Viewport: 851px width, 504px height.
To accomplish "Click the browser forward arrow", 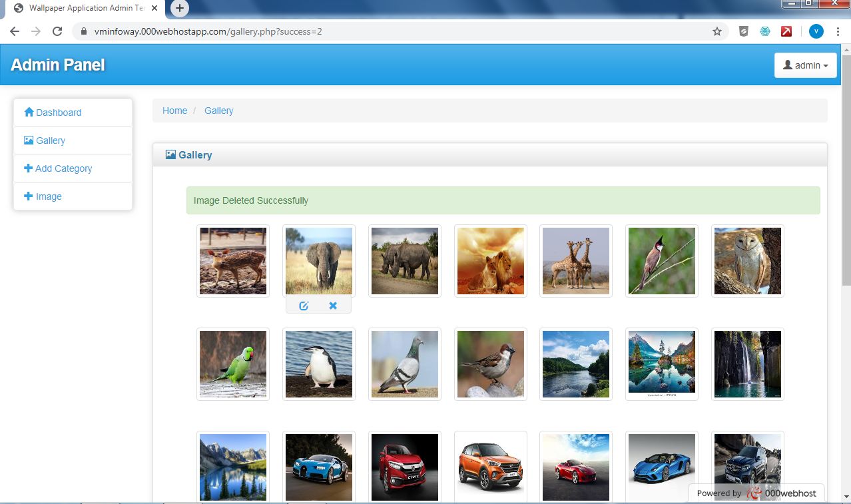I will click(36, 31).
